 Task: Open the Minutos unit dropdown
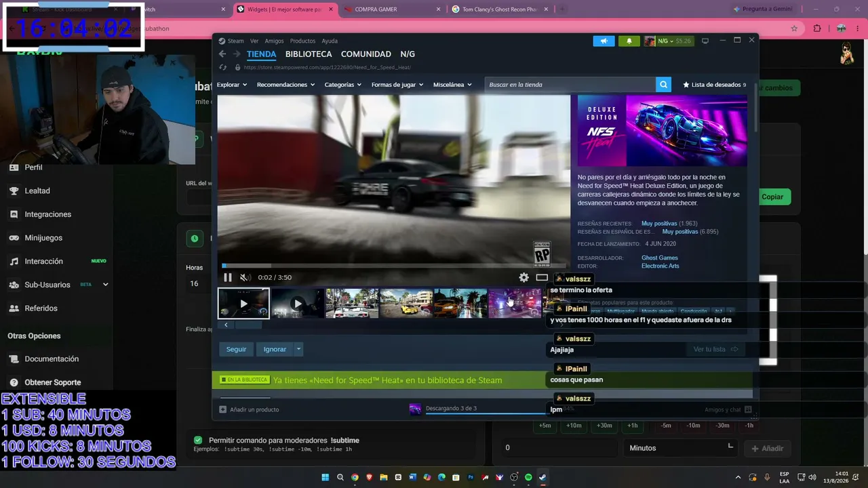(681, 448)
